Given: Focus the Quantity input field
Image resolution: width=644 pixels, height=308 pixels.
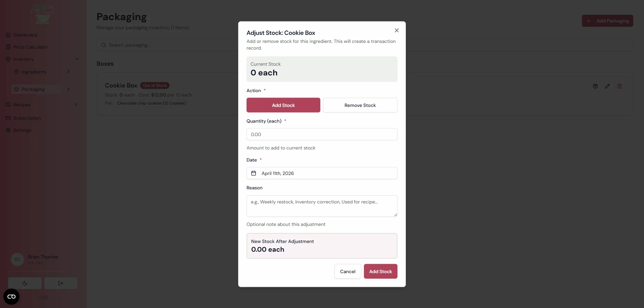Looking at the screenshot, I should 322,134.
